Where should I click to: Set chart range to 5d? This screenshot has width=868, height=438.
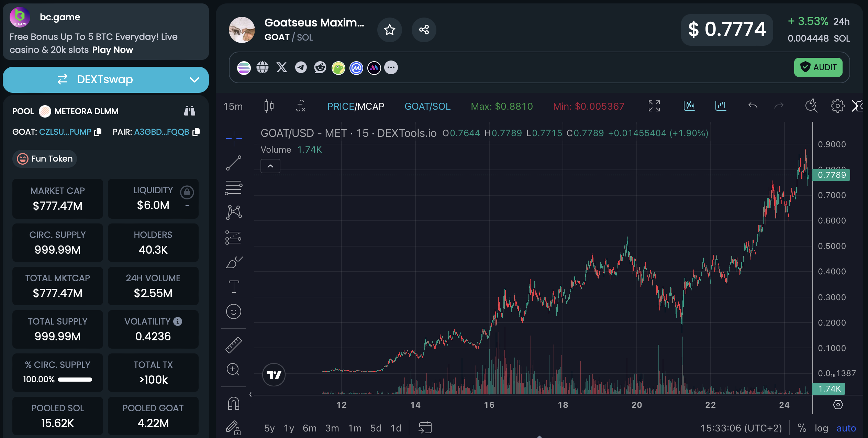click(376, 428)
